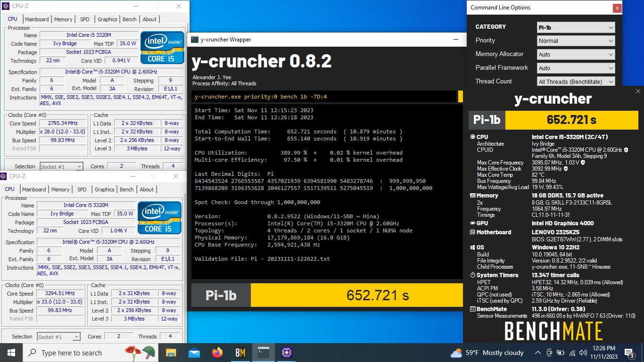
Task: Open the Wi-Fi network tray icon
Action: pos(572,353)
